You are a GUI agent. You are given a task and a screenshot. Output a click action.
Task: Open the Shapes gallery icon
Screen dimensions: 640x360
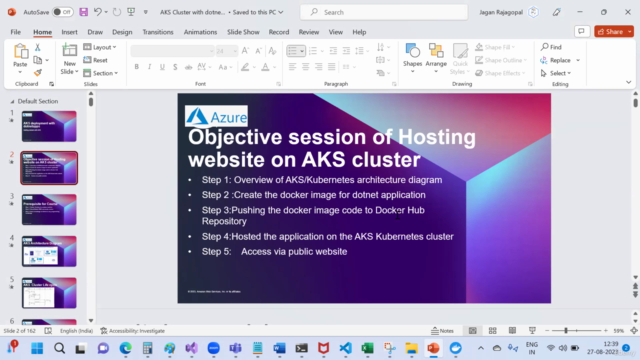[413, 51]
